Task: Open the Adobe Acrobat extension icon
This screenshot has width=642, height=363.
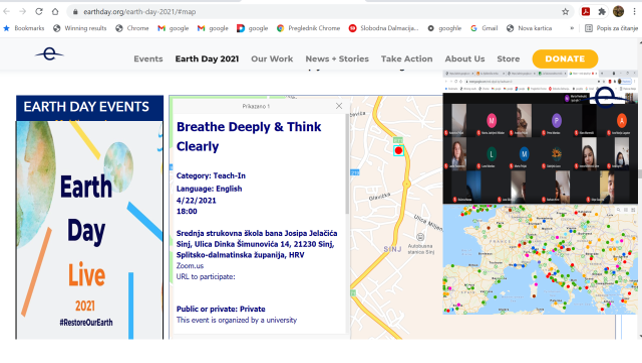Action: click(586, 11)
